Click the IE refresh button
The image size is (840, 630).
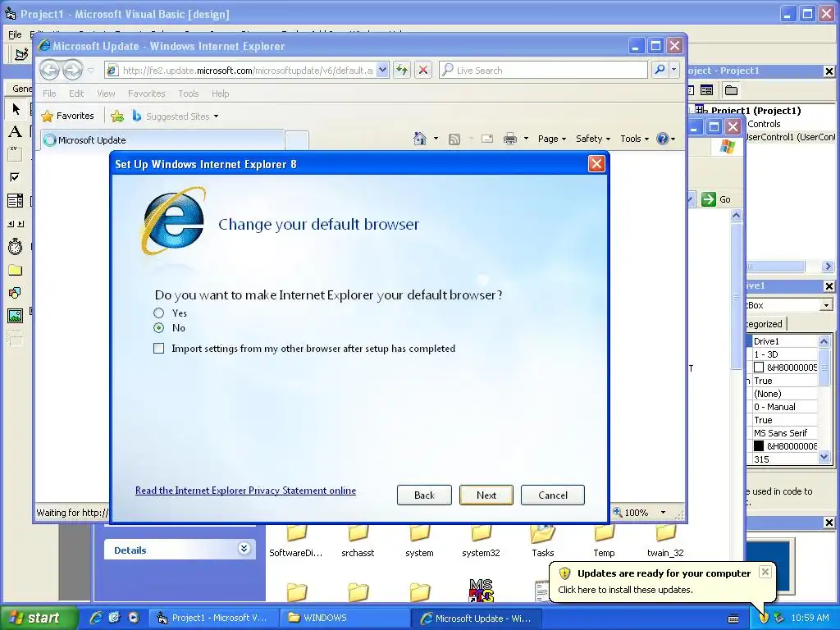pos(402,71)
